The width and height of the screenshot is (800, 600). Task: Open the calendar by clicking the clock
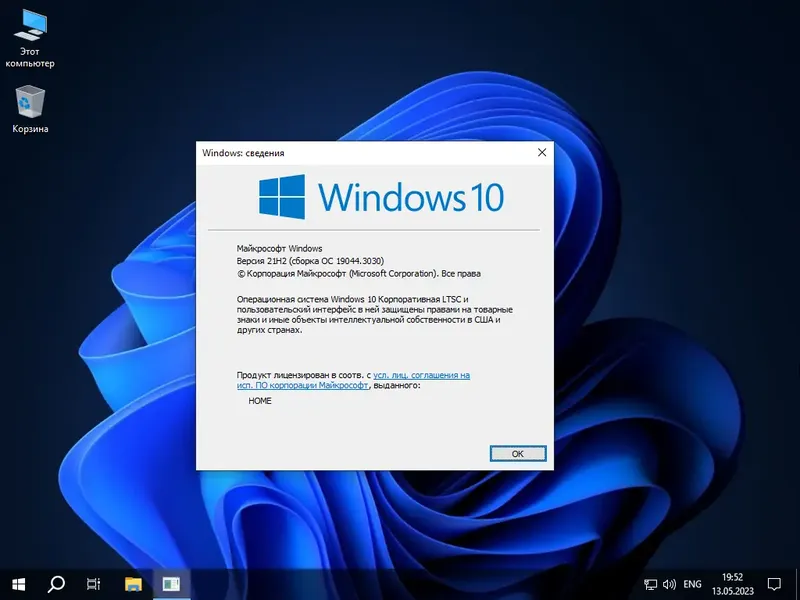tap(731, 585)
